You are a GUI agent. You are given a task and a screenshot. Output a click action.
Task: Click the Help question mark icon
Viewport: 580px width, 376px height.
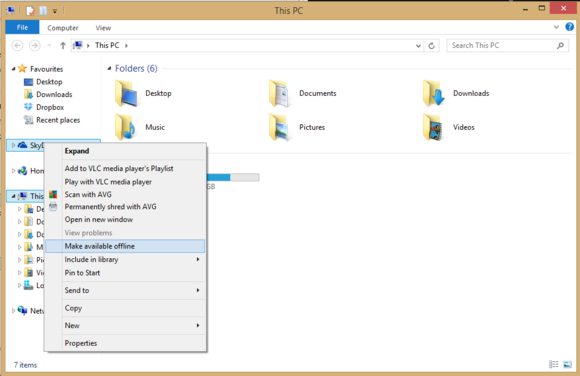(x=569, y=27)
